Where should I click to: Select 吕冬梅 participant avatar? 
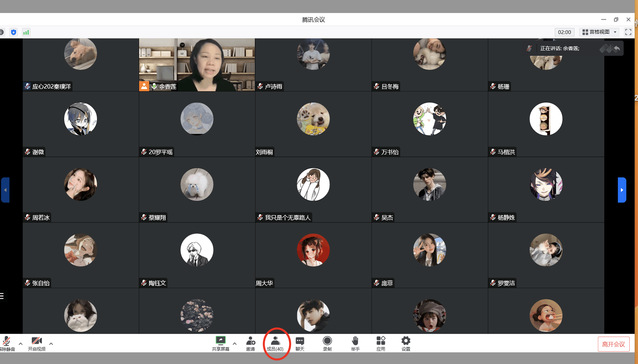429,54
